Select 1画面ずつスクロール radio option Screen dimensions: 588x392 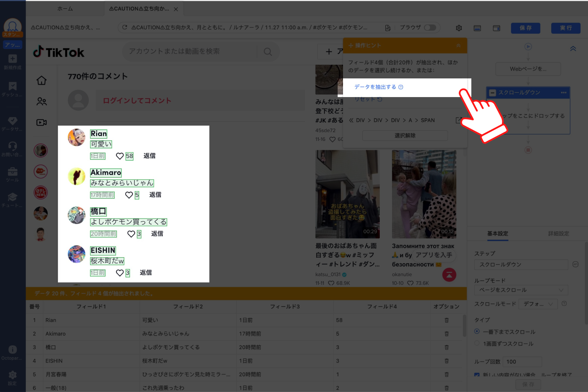tap(477, 343)
